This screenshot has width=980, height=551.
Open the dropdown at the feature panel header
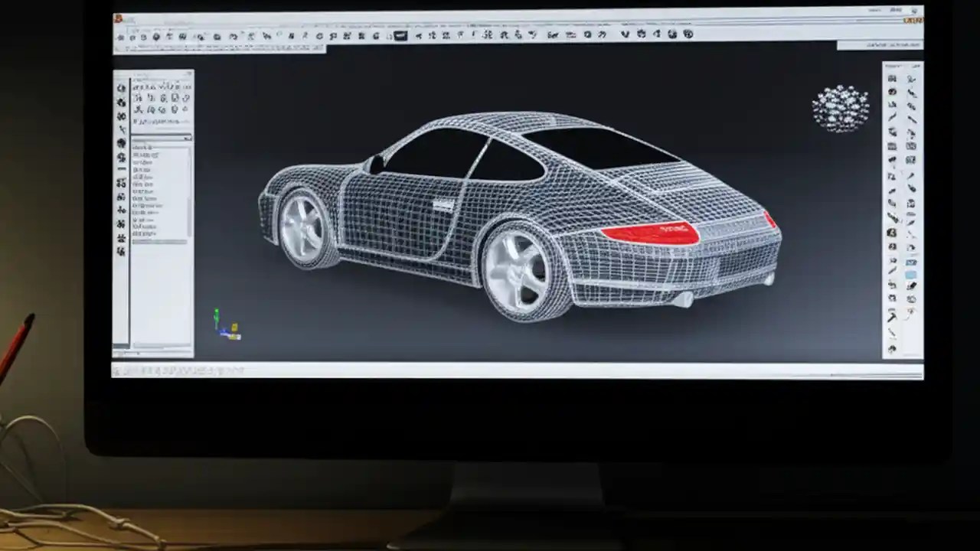point(186,139)
